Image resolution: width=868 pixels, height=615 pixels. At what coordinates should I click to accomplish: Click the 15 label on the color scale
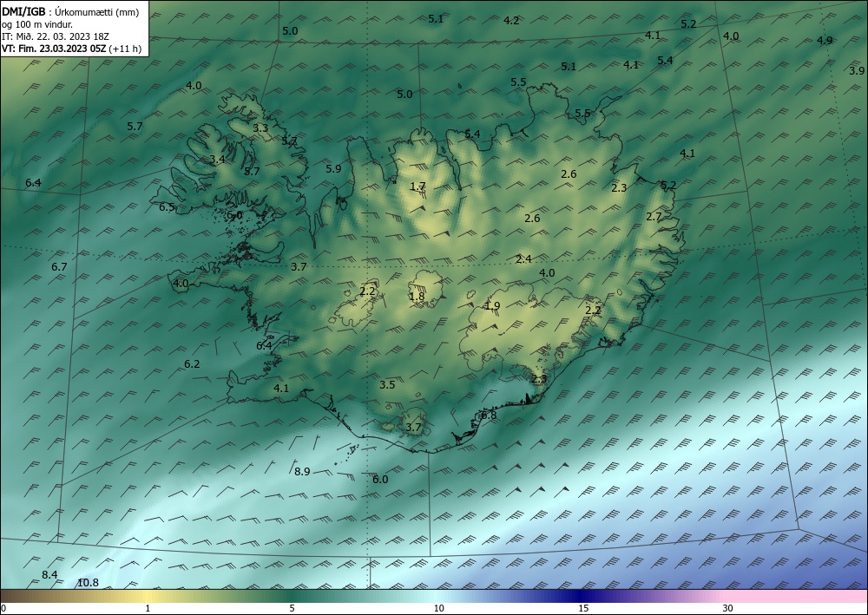tap(583, 609)
